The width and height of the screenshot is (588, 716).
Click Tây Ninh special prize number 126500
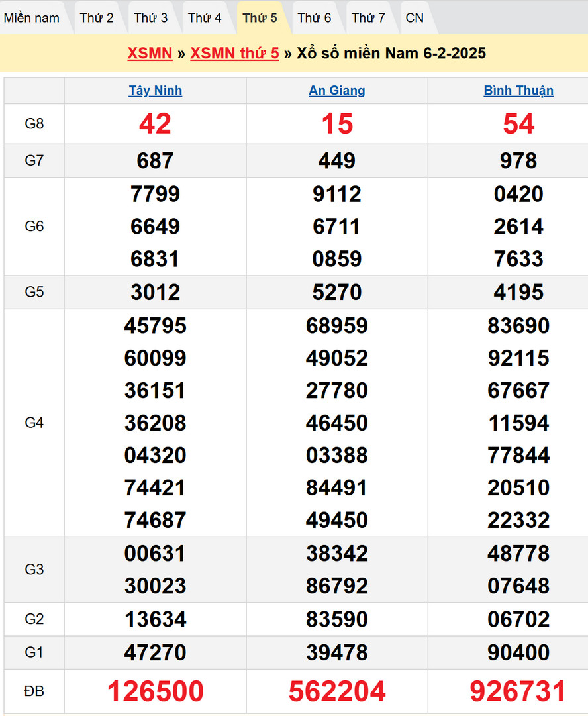click(x=155, y=691)
